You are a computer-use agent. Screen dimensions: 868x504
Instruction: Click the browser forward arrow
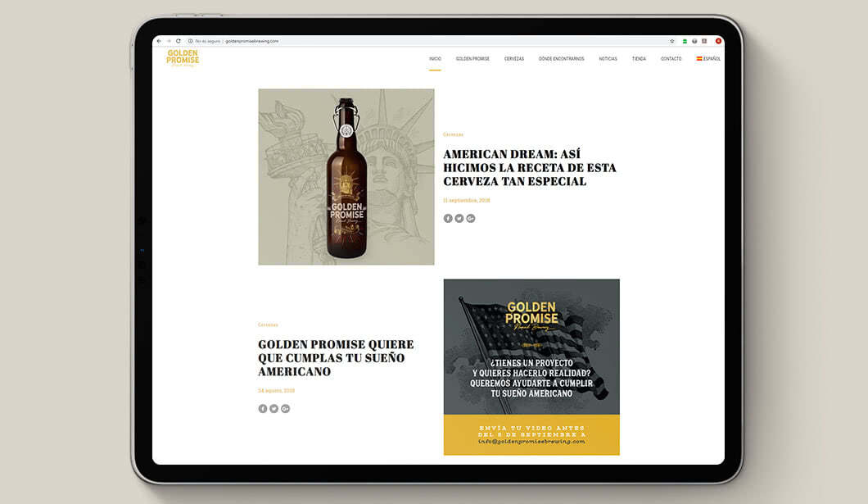pyautogui.click(x=169, y=41)
